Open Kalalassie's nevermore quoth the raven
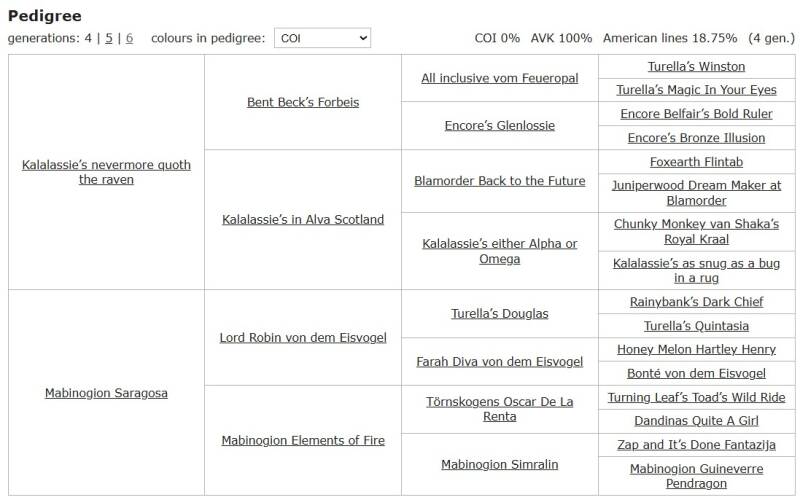This screenshot has height=500, width=800. pyautogui.click(x=106, y=172)
